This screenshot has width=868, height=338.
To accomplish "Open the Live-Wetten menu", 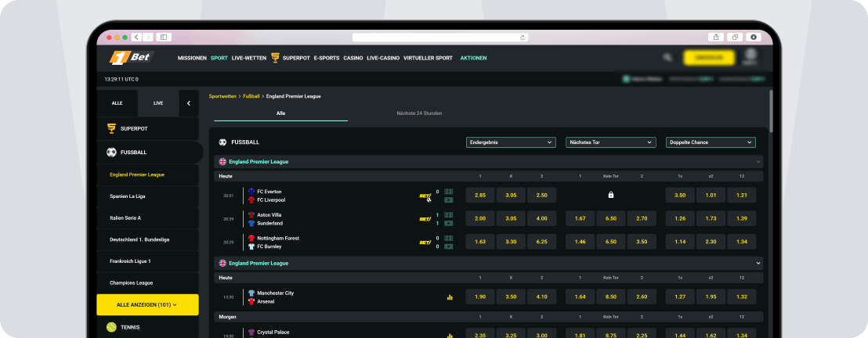I will pyautogui.click(x=249, y=58).
